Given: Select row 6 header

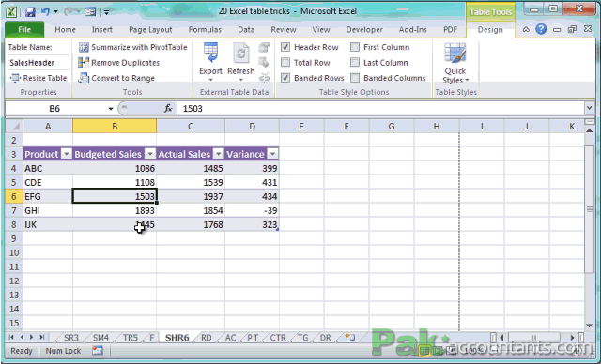Looking at the screenshot, I should point(14,196).
